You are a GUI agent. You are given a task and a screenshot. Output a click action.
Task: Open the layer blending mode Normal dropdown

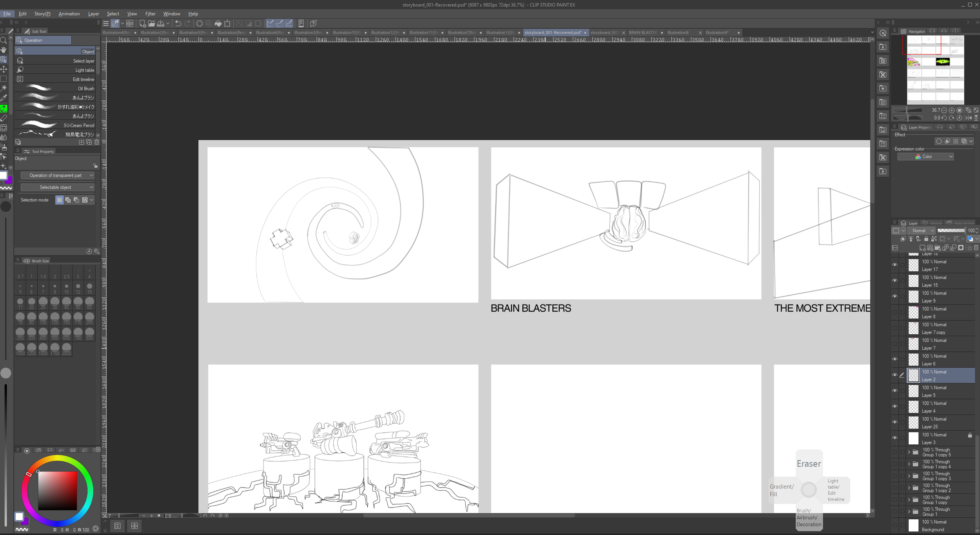click(922, 231)
